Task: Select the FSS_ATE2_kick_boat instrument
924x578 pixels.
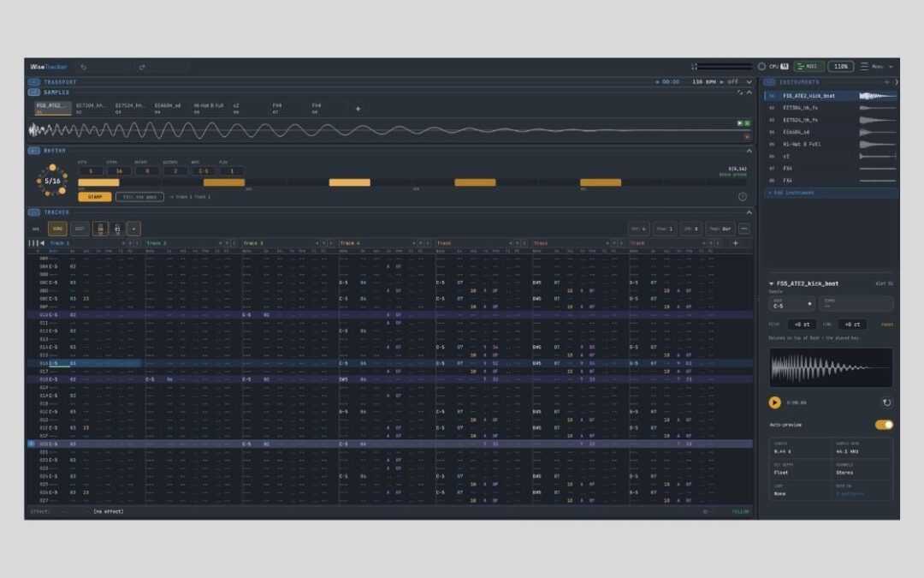Action: (831, 96)
